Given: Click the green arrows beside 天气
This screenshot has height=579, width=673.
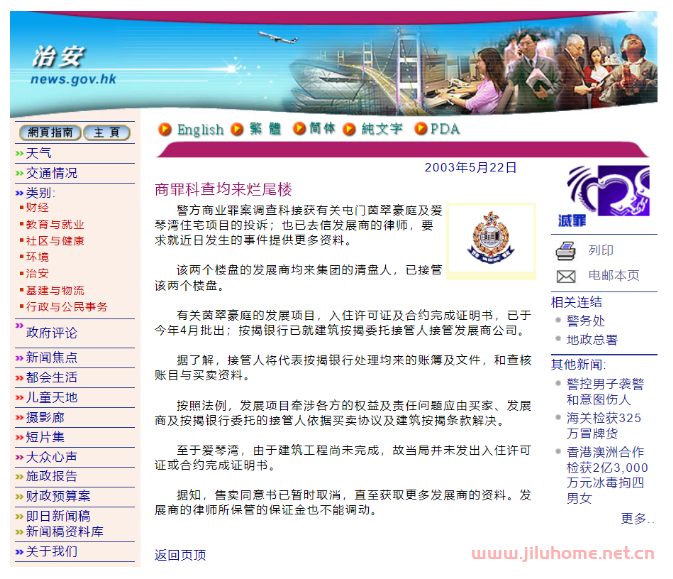Looking at the screenshot, I should [x=19, y=153].
